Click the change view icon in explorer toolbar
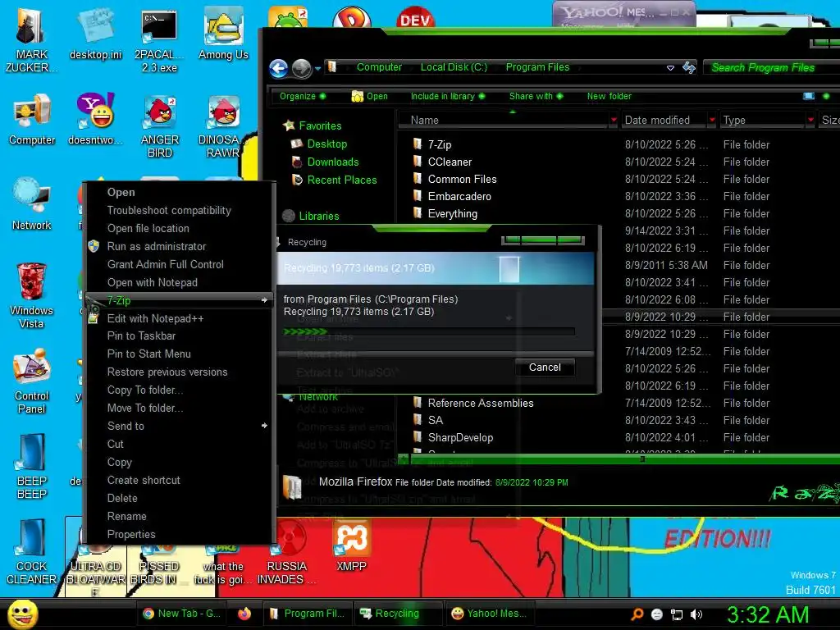This screenshot has width=840, height=630. pos(808,96)
